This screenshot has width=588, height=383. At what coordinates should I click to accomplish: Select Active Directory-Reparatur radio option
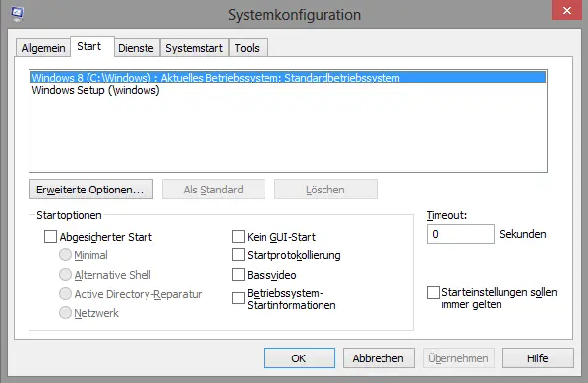point(65,294)
